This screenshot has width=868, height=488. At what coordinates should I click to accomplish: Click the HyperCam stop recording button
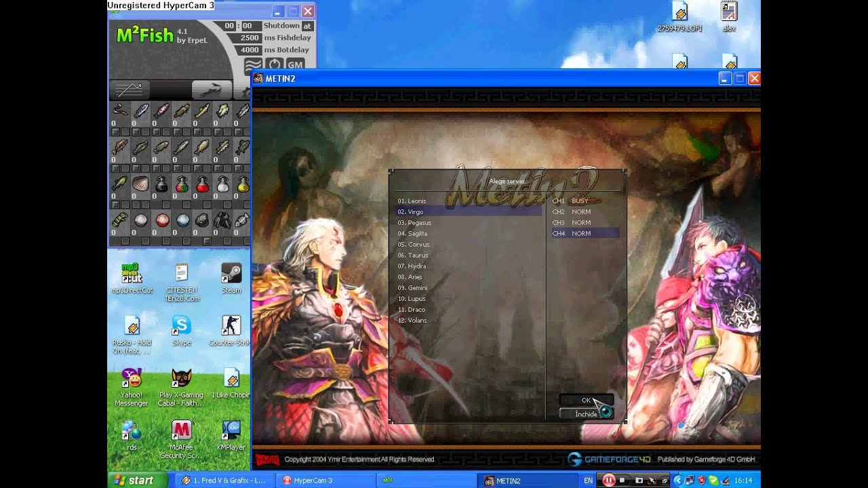pos(622,481)
